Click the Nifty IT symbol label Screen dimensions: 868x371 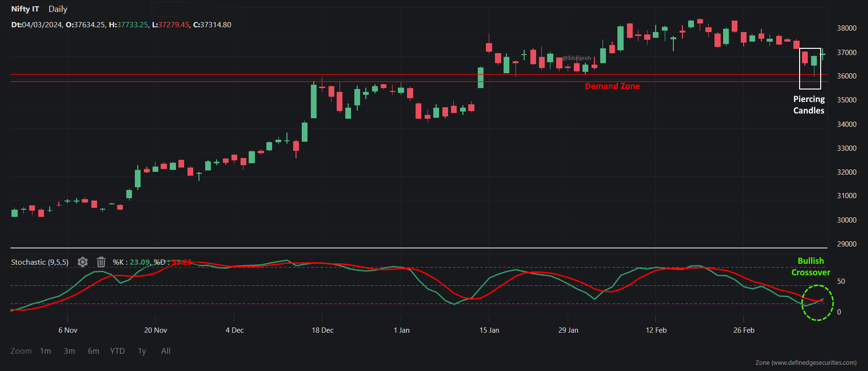click(25, 9)
